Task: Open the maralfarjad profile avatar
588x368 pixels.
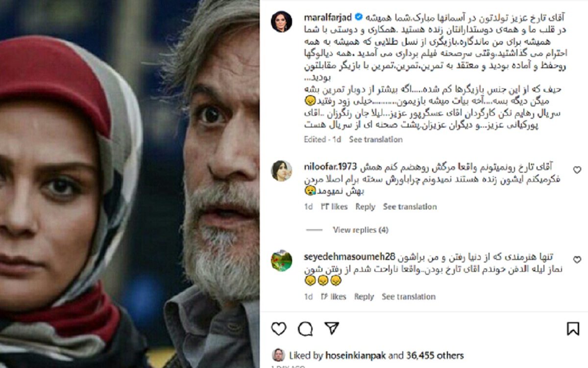Action: (281, 22)
